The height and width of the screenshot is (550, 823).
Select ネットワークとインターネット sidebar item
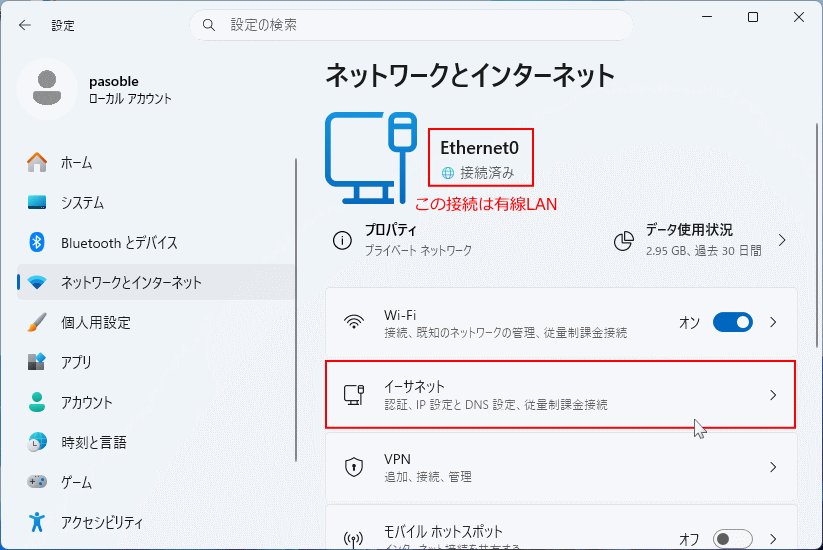click(155, 282)
